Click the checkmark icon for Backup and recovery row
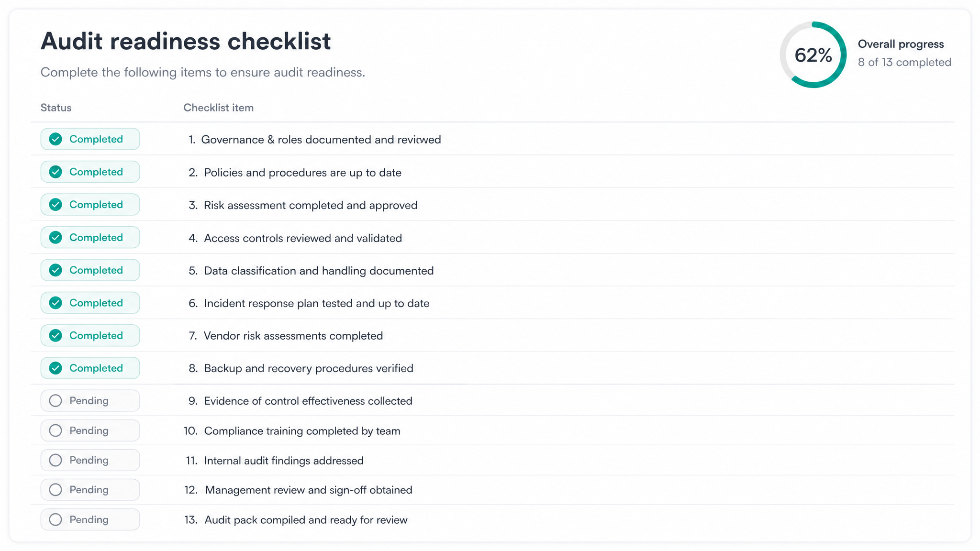The height and width of the screenshot is (551, 980). click(x=56, y=368)
